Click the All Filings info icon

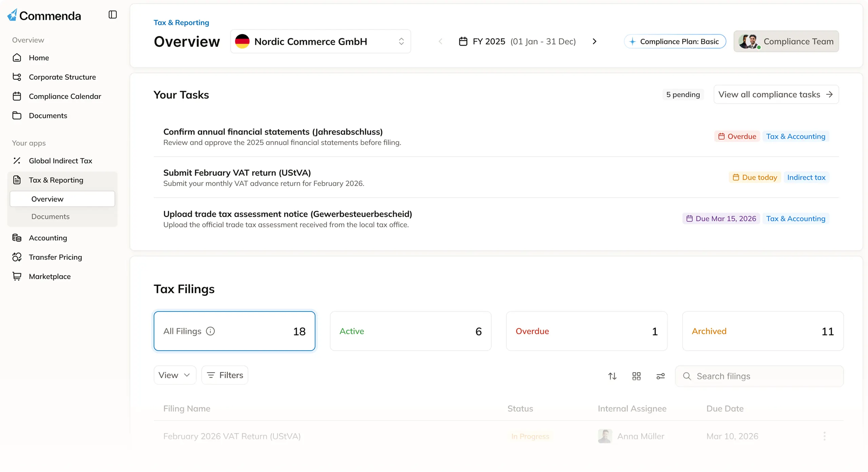coord(210,331)
